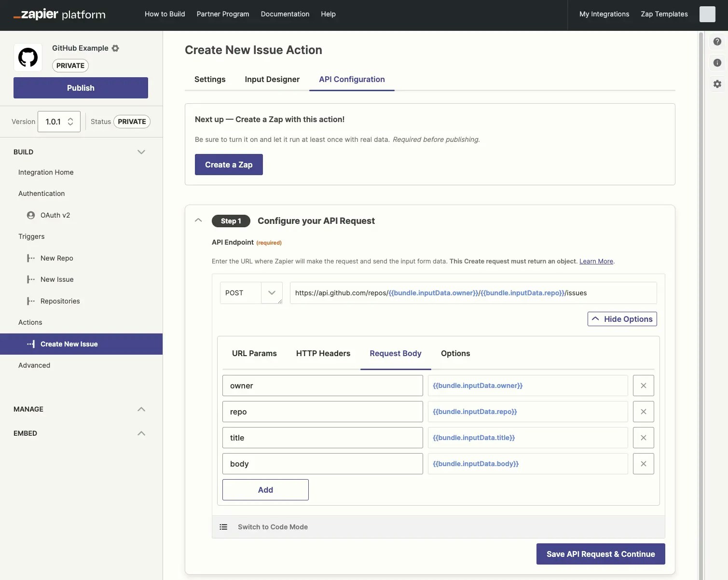The image size is (728, 580).
Task: Remove the owner request body row
Action: [644, 386]
